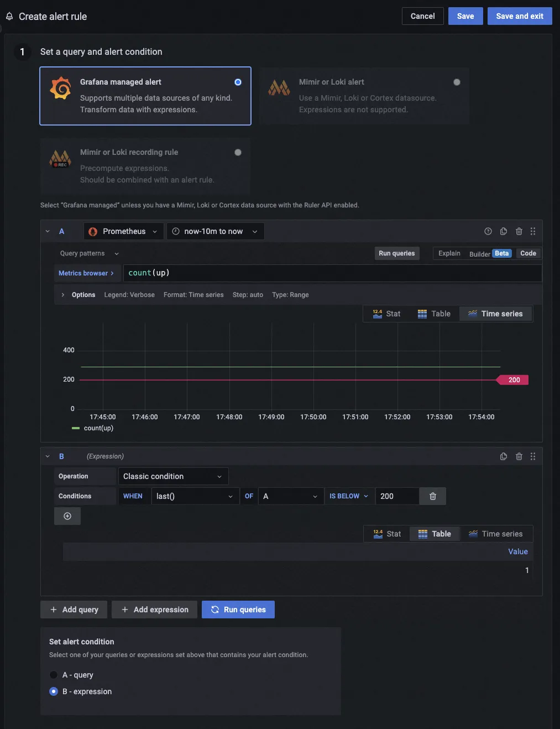560x729 pixels.
Task: Open the now-10m to now time range dropdown
Action: [216, 231]
